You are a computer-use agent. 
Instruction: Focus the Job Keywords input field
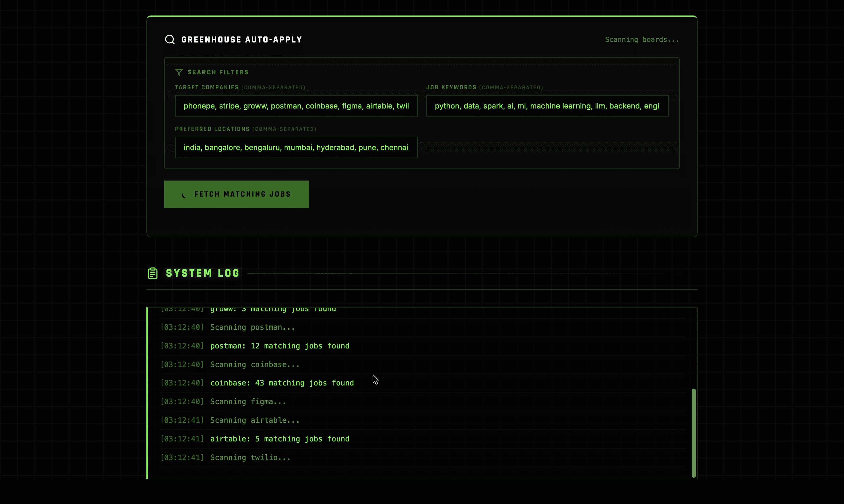coord(547,106)
